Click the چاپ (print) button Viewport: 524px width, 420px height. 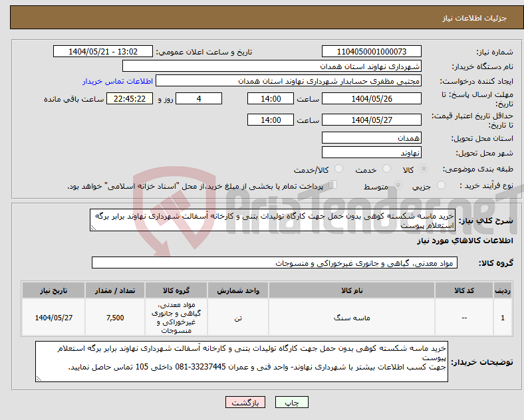pyautogui.click(x=291, y=402)
